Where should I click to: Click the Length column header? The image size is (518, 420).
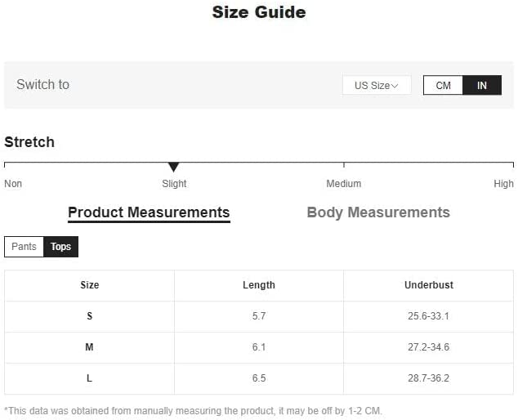[259, 285]
